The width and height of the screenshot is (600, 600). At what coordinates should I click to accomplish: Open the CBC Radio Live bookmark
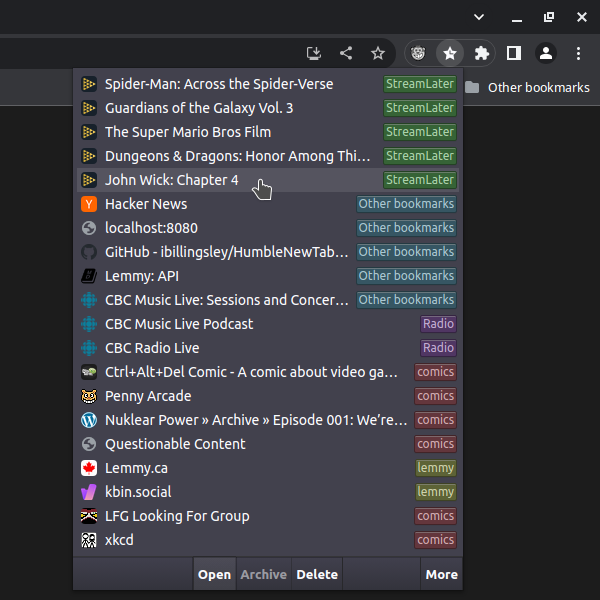click(x=268, y=348)
